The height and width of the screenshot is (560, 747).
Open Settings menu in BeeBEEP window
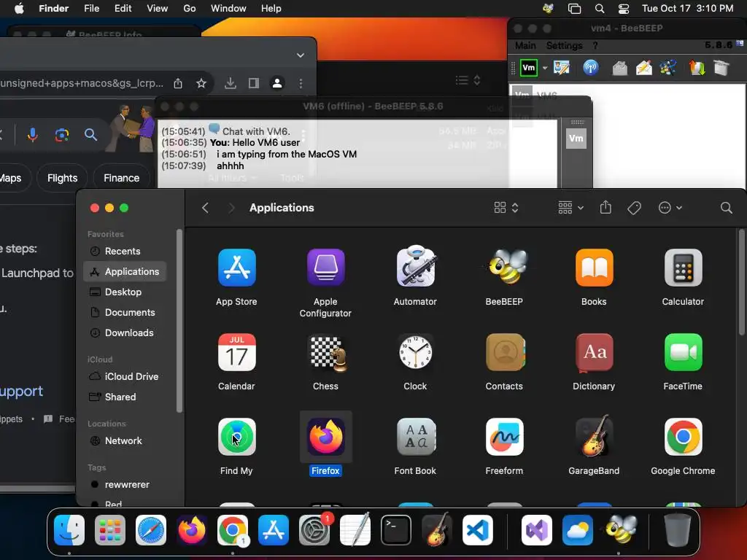[564, 45]
